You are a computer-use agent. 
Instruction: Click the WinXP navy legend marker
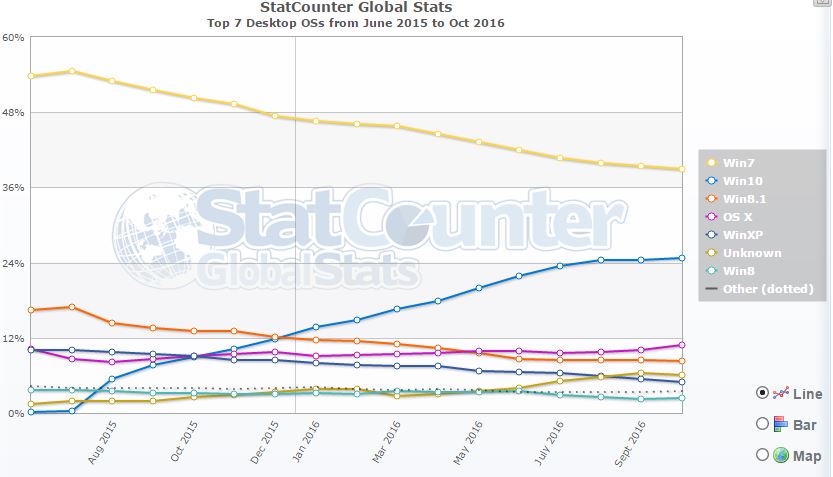[x=711, y=235]
